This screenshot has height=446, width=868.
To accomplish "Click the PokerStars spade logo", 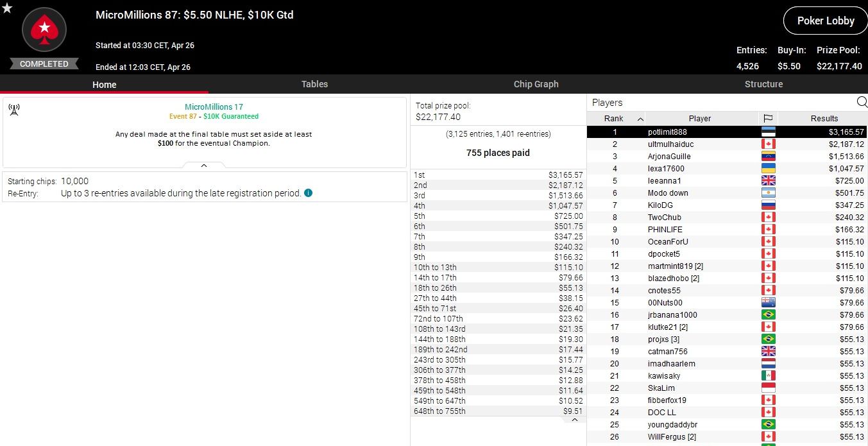I will (44, 29).
